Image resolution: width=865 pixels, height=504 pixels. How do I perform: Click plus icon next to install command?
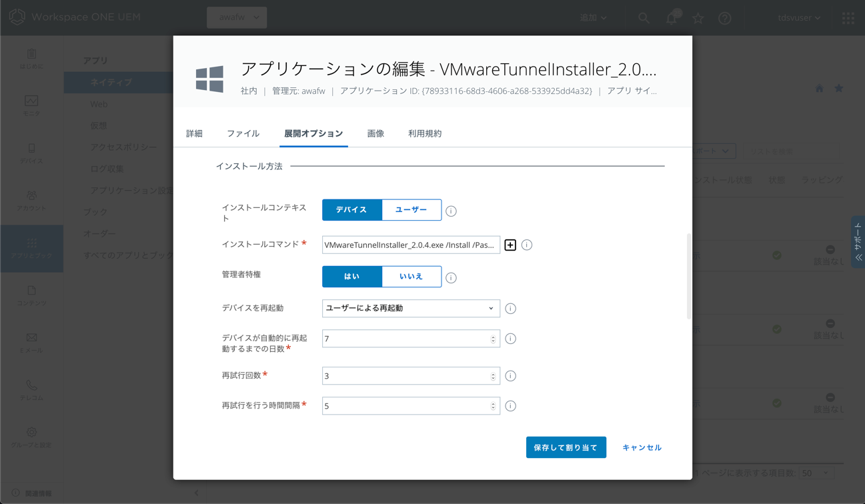point(510,245)
